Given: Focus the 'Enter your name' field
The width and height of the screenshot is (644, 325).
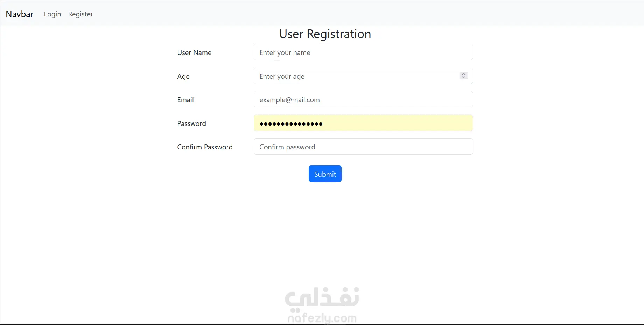Looking at the screenshot, I should coord(363,52).
